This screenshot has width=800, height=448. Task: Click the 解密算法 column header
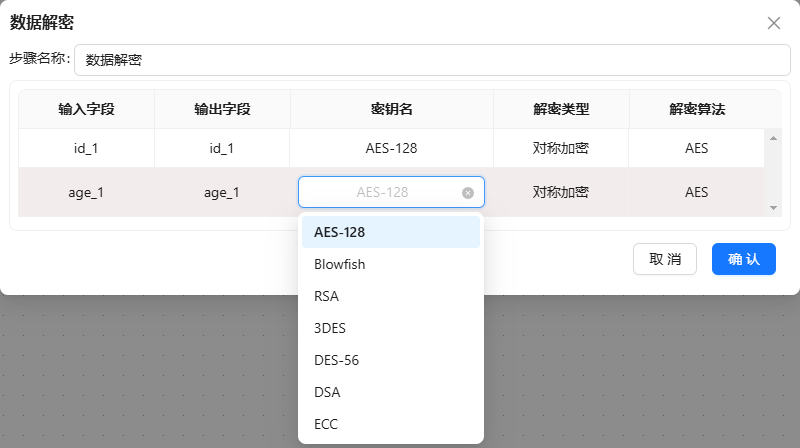click(x=696, y=109)
